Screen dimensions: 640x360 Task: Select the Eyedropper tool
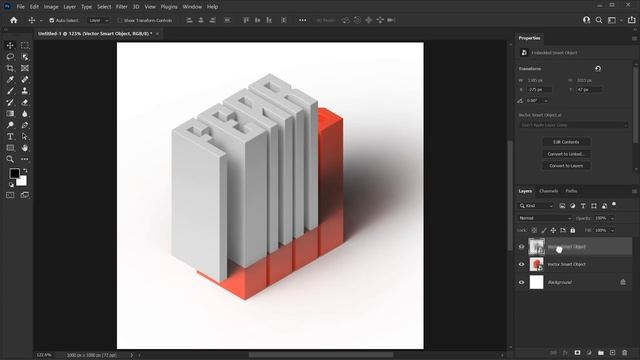(10, 80)
